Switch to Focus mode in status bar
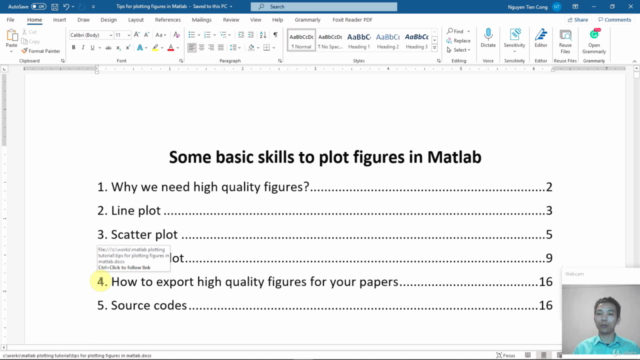Viewport: 640px width, 360px height. [505, 356]
